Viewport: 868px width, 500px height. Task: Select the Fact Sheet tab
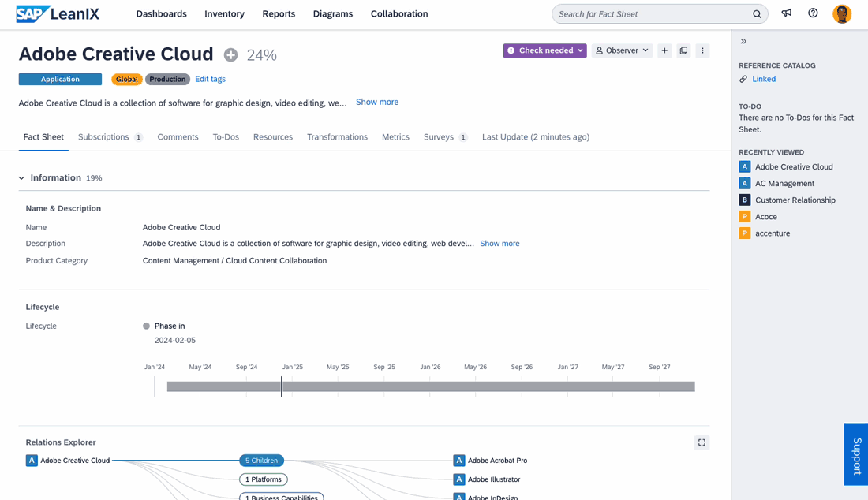(43, 137)
